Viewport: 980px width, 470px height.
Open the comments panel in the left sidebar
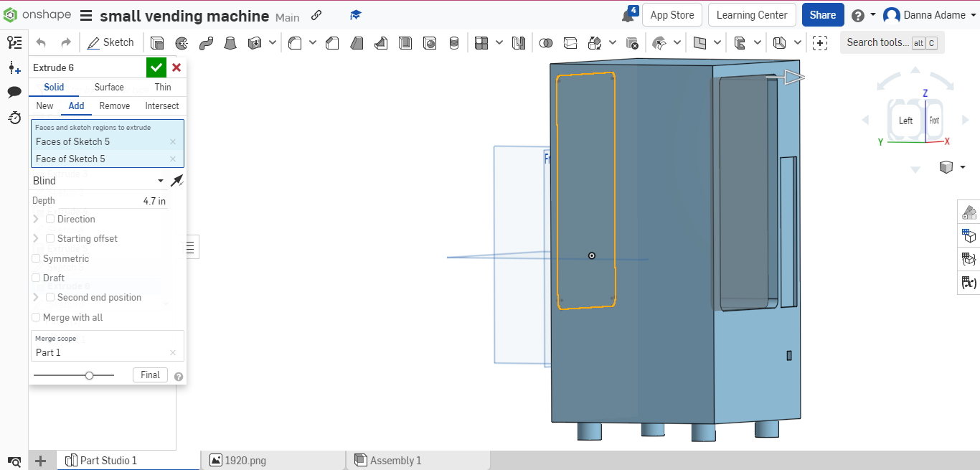click(x=14, y=92)
